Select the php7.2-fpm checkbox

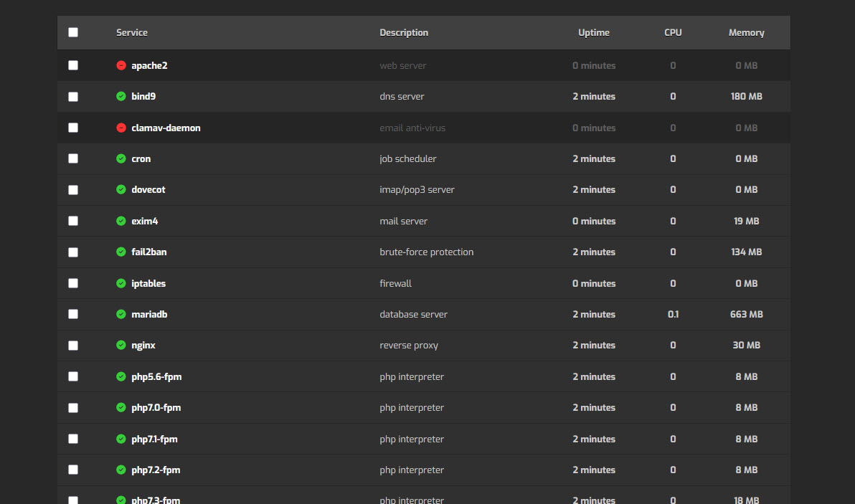[73, 470]
